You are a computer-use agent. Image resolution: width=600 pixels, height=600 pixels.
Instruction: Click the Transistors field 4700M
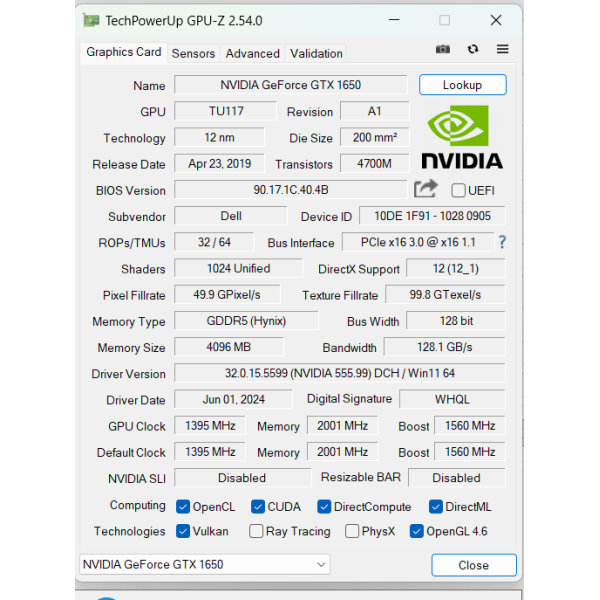tap(375, 164)
